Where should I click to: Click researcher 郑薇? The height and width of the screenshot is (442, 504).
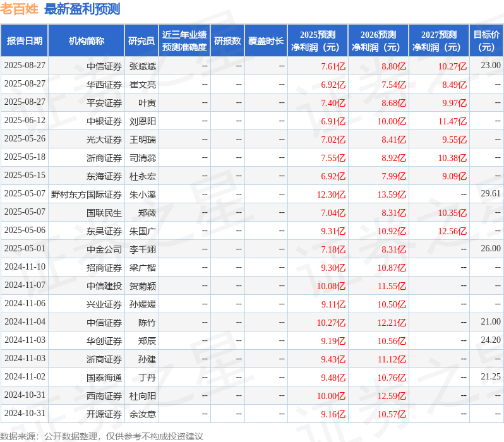point(147,213)
